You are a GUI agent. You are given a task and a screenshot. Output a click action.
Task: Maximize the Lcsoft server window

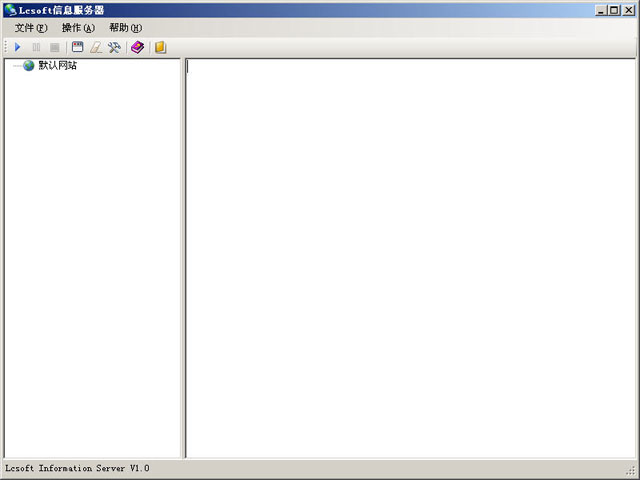(x=615, y=10)
